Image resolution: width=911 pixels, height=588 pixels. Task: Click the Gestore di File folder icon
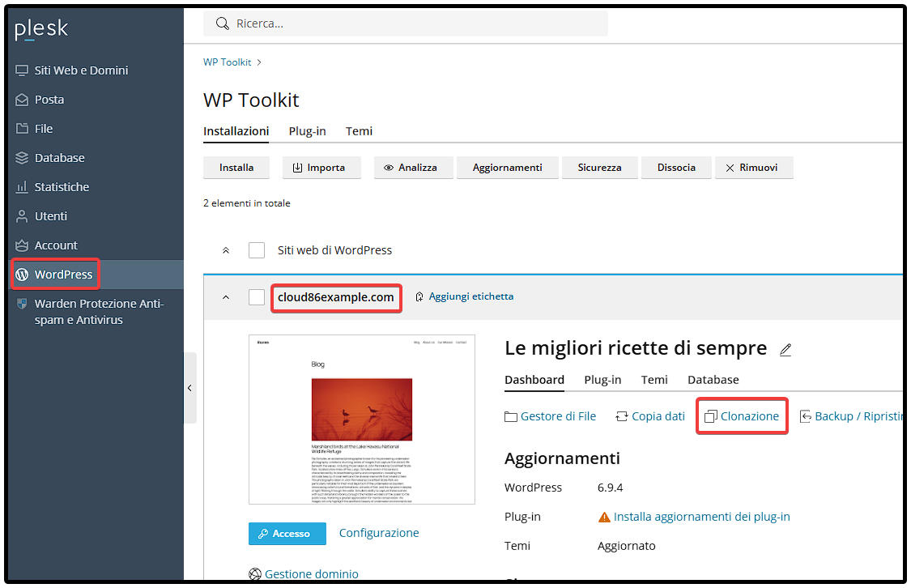(511, 416)
